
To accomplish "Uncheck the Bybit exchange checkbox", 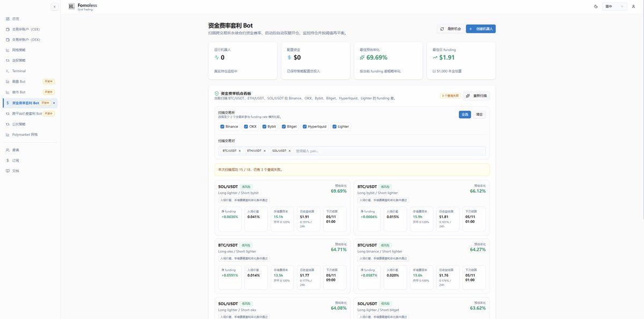I will click(x=264, y=127).
